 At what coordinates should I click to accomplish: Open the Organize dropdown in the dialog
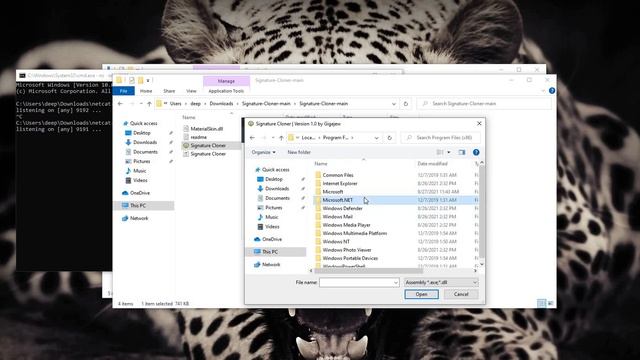[x=263, y=152]
